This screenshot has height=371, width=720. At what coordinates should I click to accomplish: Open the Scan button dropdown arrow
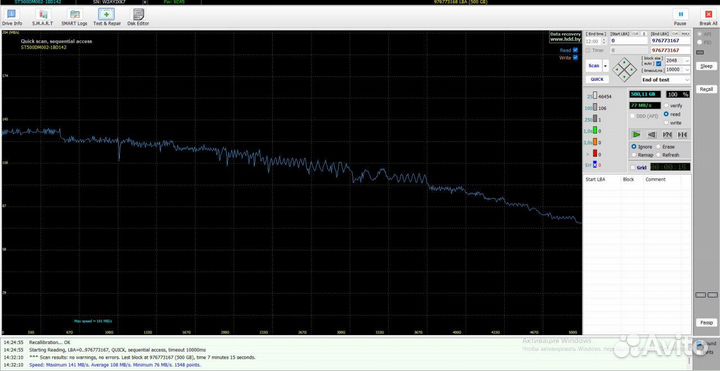605,66
